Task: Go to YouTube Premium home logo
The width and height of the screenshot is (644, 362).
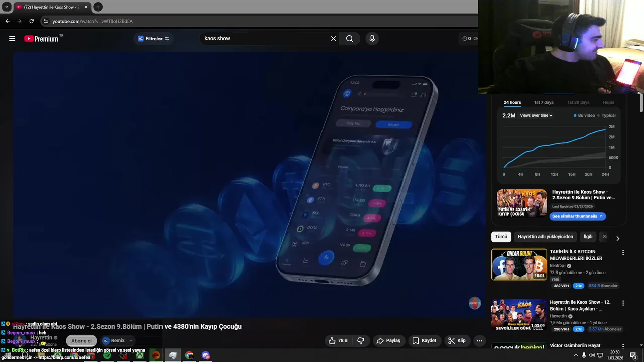Action: click(x=41, y=39)
